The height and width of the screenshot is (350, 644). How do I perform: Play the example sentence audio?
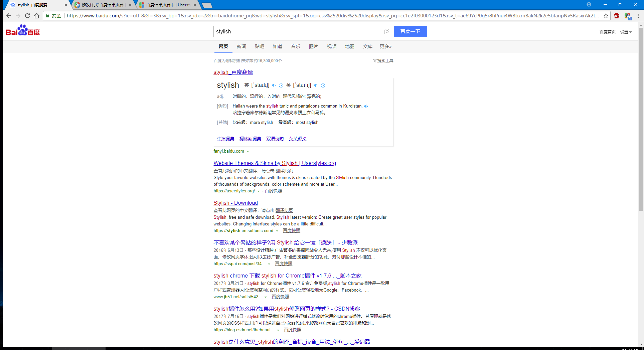click(x=366, y=106)
